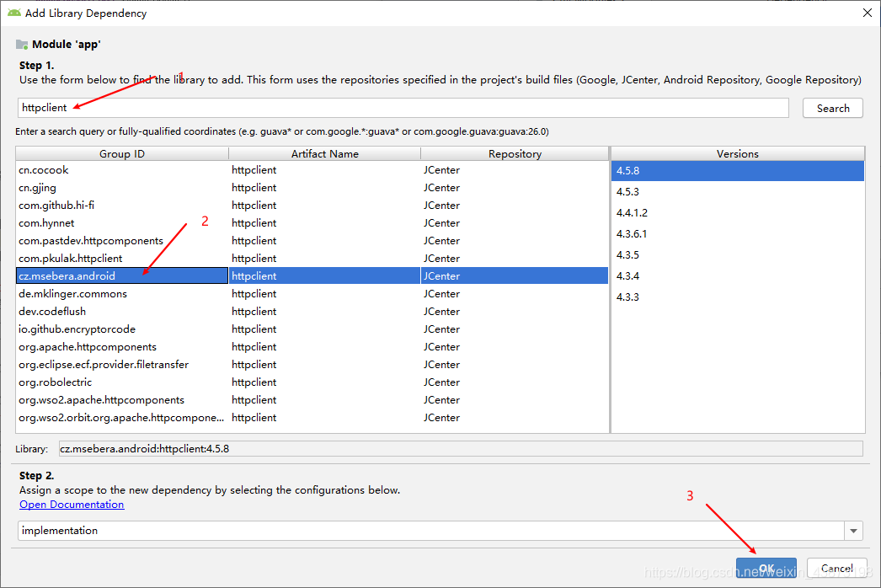Sort by the Artifact Name column header
This screenshot has height=588, width=881.
pos(325,153)
